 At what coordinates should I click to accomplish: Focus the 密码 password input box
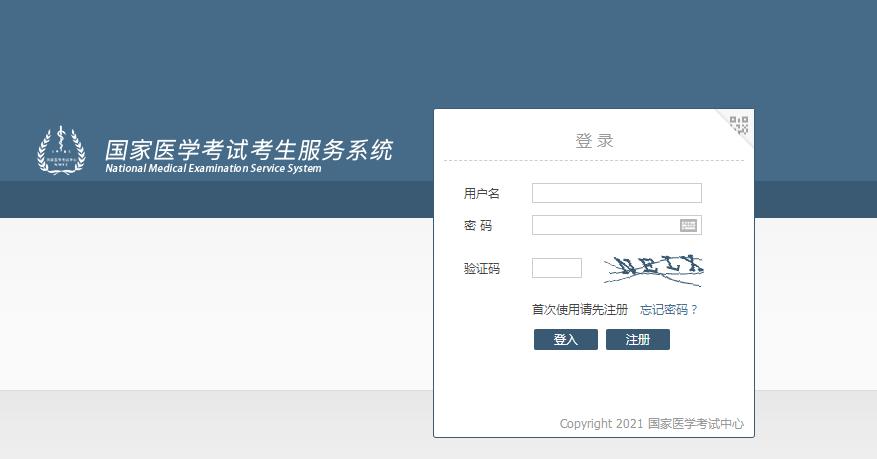click(605, 225)
